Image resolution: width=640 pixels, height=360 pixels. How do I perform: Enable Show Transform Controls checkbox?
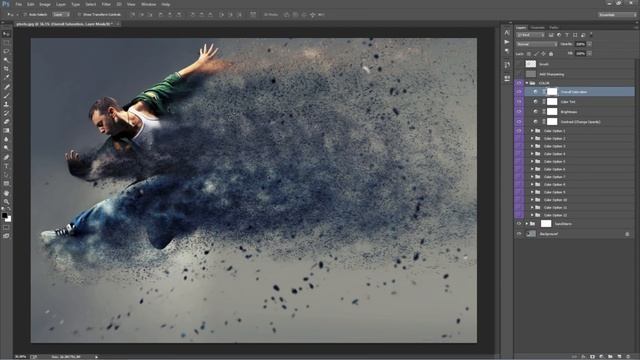click(x=79, y=14)
